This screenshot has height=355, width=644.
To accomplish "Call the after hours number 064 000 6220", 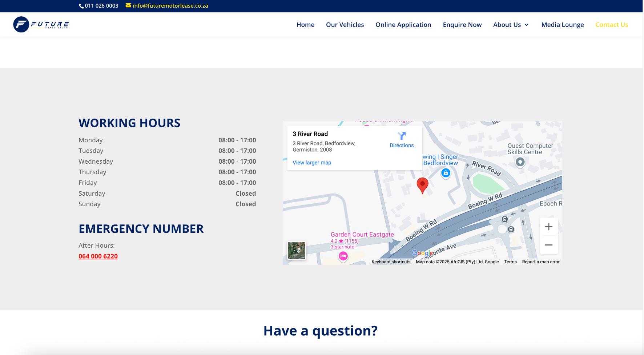I will (98, 256).
